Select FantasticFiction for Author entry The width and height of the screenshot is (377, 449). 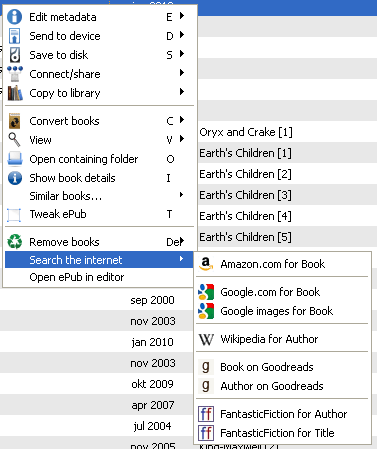click(282, 414)
